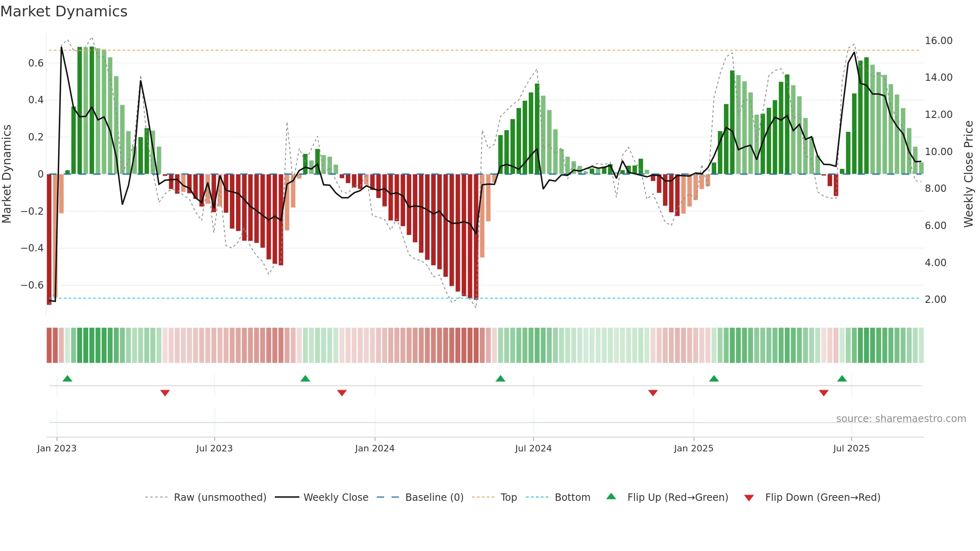Toggle the Bottom legend entry
The image size is (980, 551).
coord(558,497)
